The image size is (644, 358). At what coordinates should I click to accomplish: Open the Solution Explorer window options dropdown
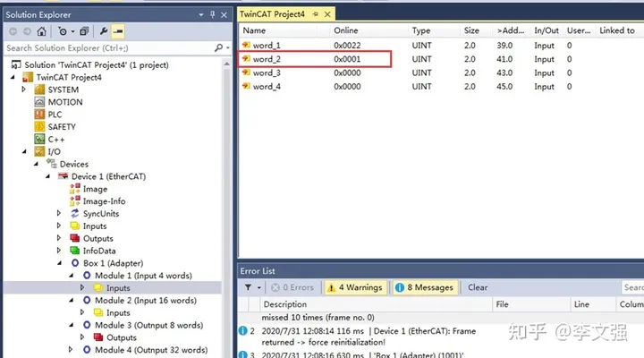[x=201, y=15]
